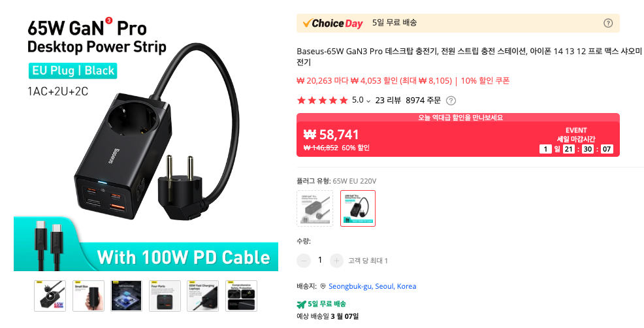Play the product video thumbnail
644x328 pixels.
click(50, 296)
